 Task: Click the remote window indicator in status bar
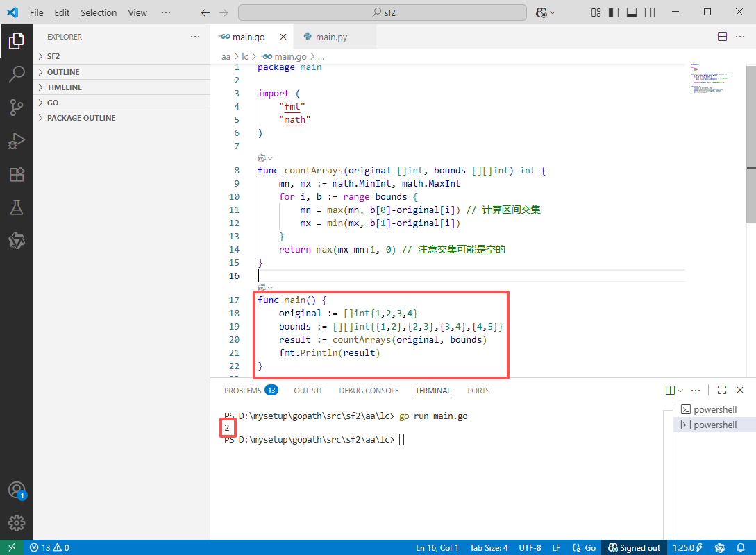(12, 547)
